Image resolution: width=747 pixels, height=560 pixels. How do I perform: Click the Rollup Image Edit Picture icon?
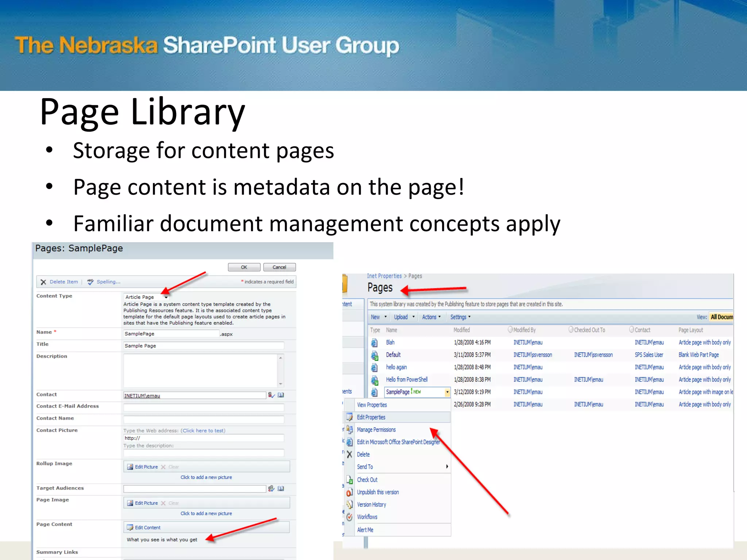click(130, 467)
